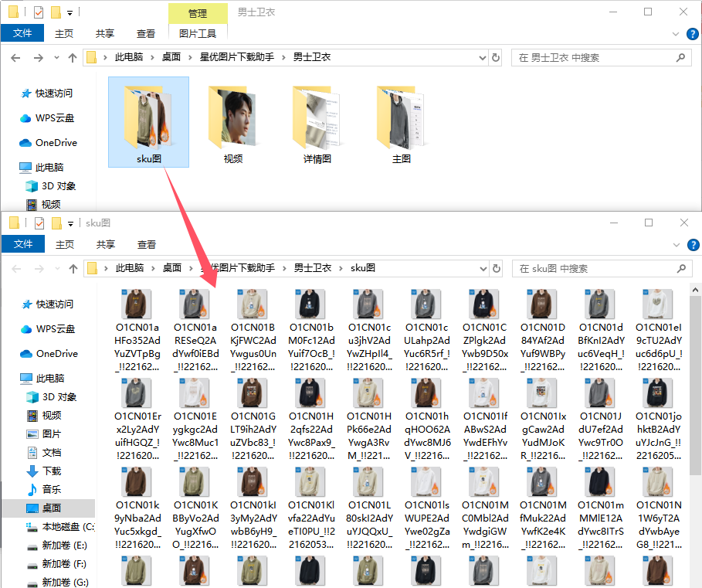
Task: Select 快速访问 in 男士卫衣 window sidebar
Action: (47, 93)
